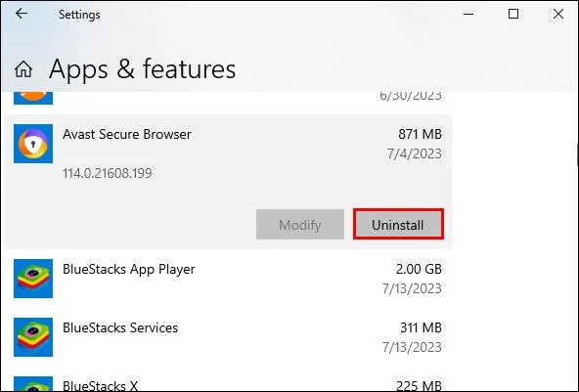
Task: Minimize the Settings window
Action: point(468,14)
